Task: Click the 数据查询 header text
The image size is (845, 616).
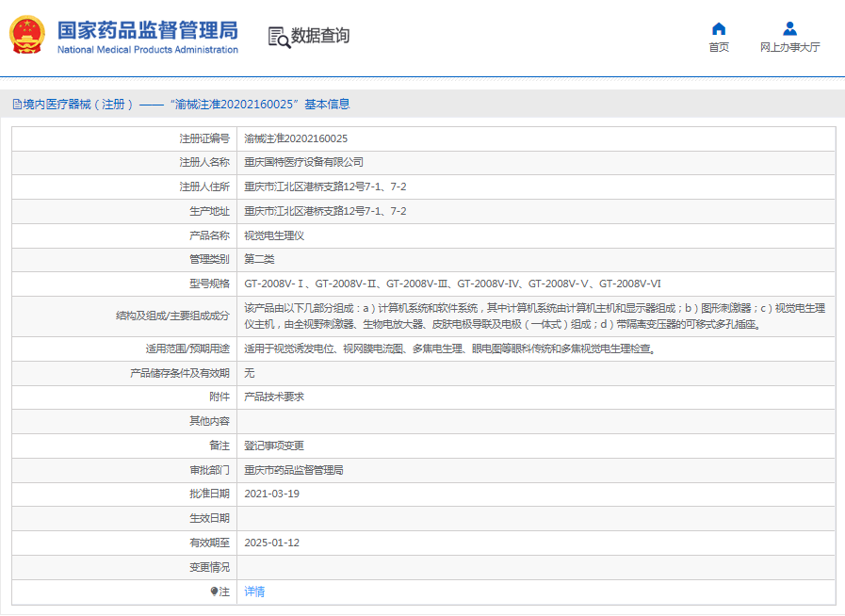Action: click(x=320, y=37)
